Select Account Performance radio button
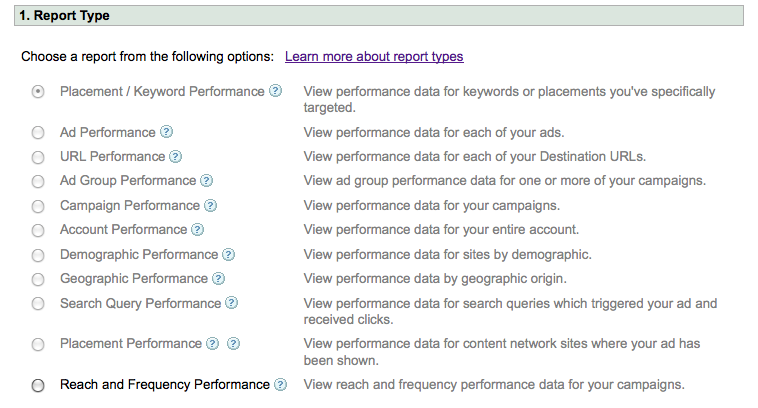This screenshot has height=408, width=758. coord(38,231)
